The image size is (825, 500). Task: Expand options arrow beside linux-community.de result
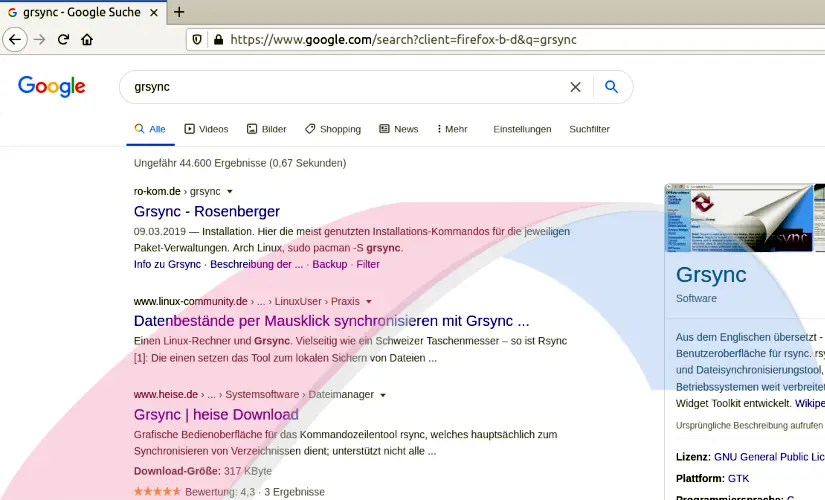[x=369, y=302]
